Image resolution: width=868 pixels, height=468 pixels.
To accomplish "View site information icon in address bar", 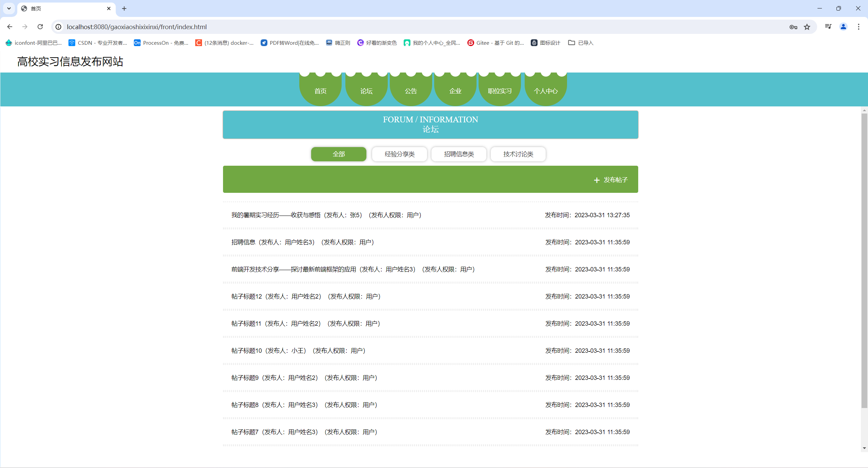I will [59, 27].
